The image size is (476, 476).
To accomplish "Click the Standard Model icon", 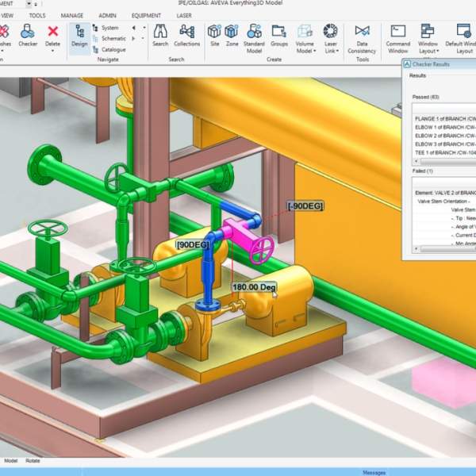I will coord(254,36).
